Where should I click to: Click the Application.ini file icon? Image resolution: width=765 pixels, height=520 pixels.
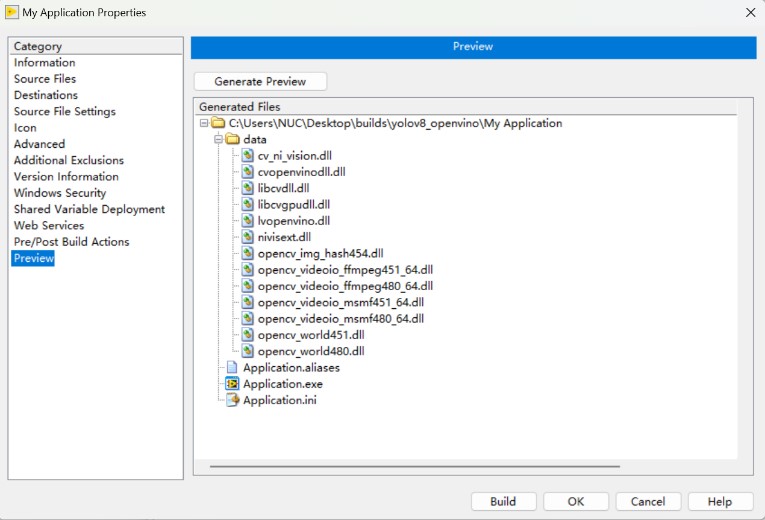pos(232,400)
